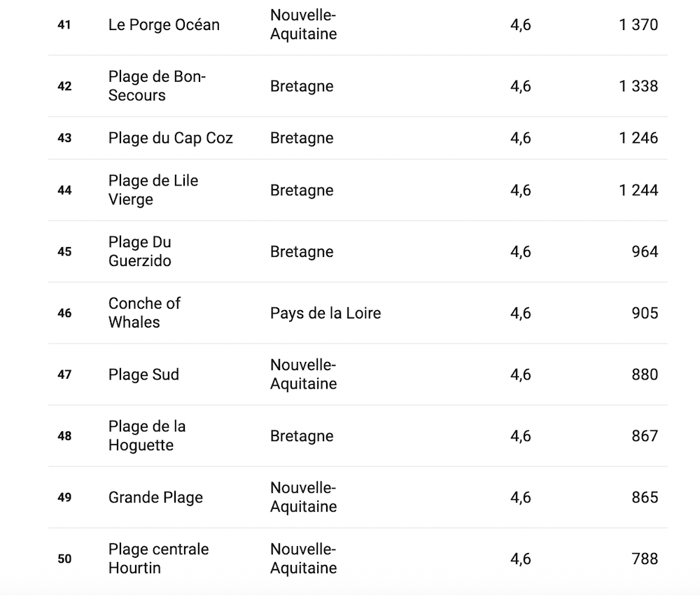Select the 1 338 reviews value
Screen dimensions: 700x595
tap(638, 85)
